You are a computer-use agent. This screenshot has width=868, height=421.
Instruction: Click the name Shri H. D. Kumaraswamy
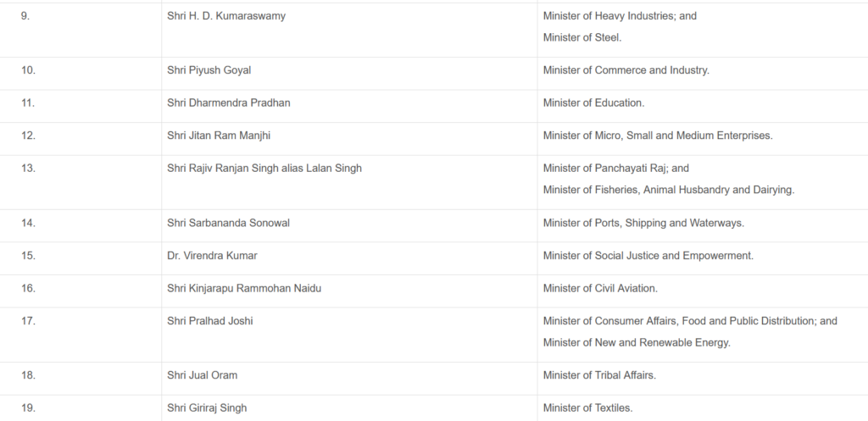click(x=226, y=16)
